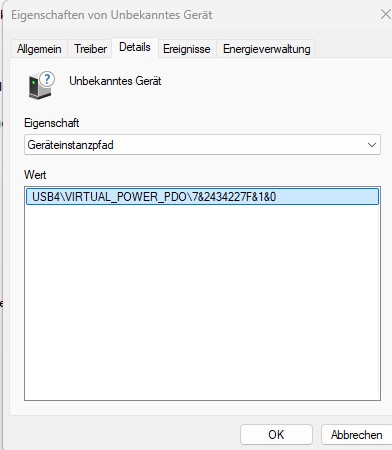
Task: Click the unknown device icon
Action: click(41, 85)
